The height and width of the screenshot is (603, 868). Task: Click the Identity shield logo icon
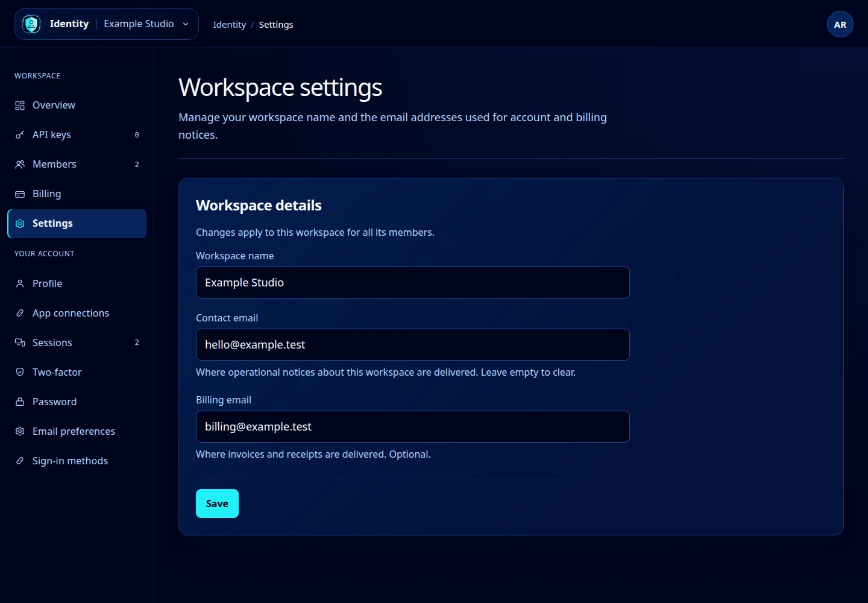[31, 24]
